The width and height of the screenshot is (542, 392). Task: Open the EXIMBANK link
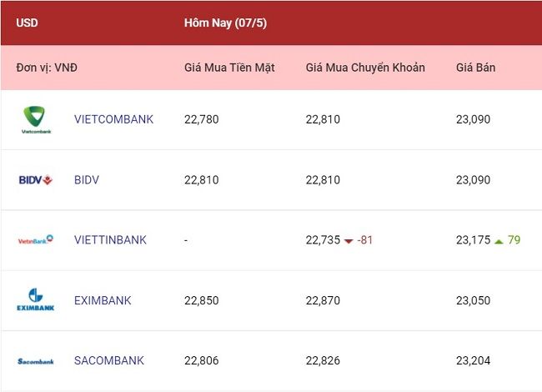[x=103, y=300]
